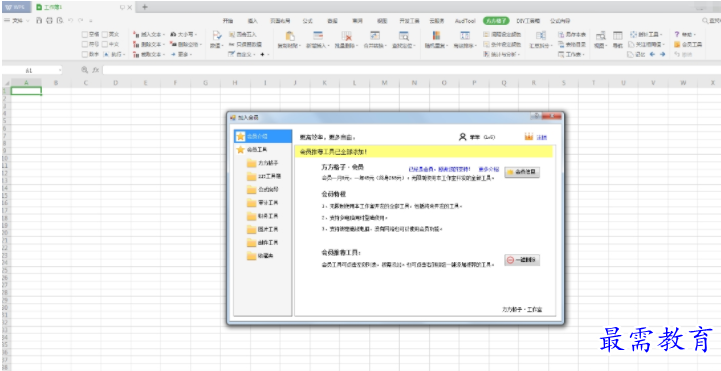The height and width of the screenshot is (371, 721).
Task: Click the 注销 link in the dialog
Action: point(541,137)
